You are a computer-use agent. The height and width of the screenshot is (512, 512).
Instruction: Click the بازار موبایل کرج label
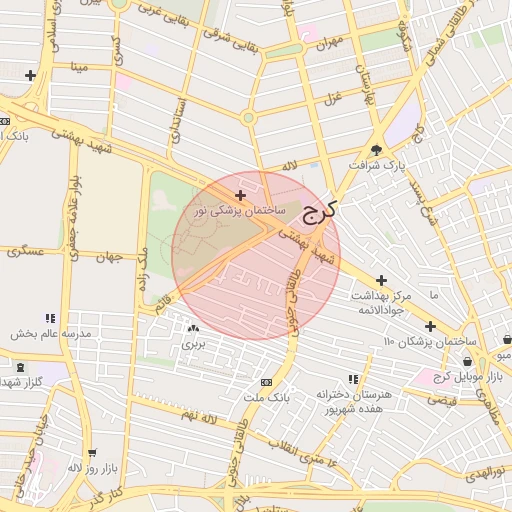(x=468, y=377)
